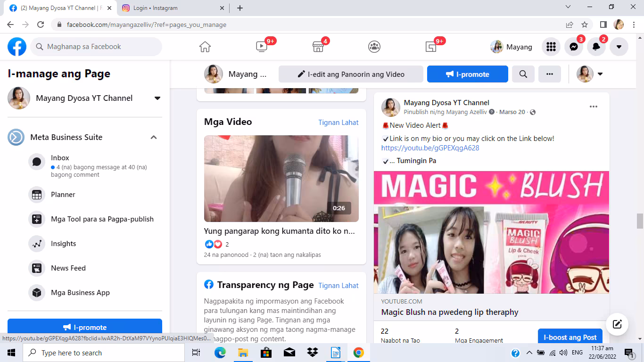
Task: Click the address bar URL
Action: (x=147, y=25)
